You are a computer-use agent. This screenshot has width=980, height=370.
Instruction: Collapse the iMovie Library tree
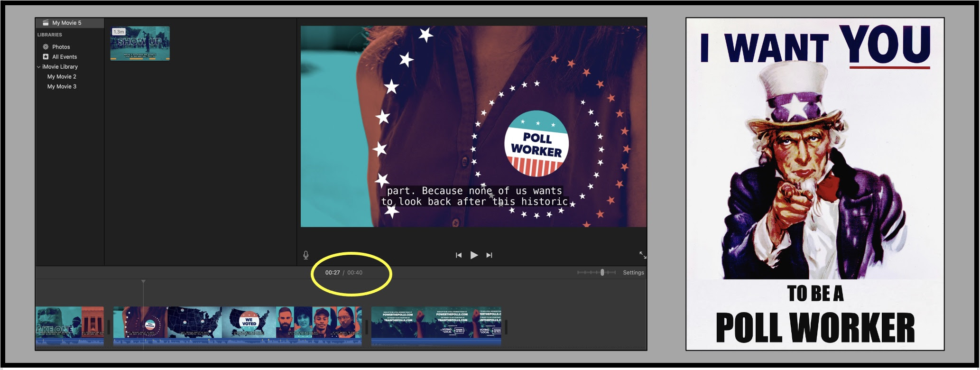click(39, 67)
